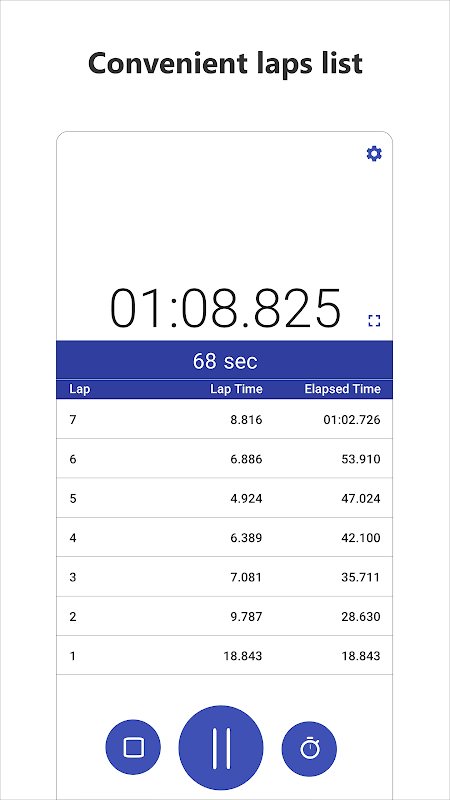This screenshot has width=450, height=800.
Task: Select lap 7 row
Action: coord(224,419)
